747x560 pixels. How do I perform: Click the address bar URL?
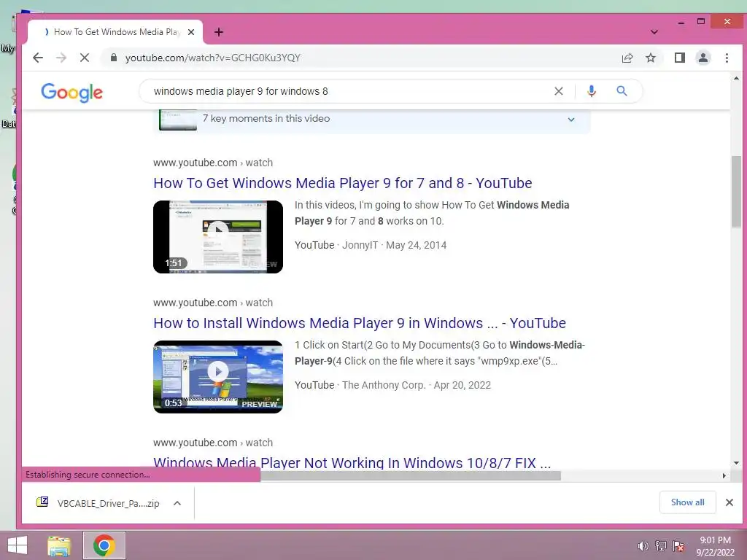[x=213, y=58]
